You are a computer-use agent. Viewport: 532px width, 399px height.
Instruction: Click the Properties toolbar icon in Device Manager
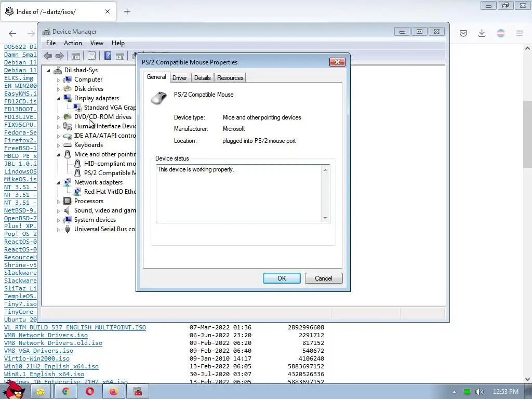click(91, 56)
